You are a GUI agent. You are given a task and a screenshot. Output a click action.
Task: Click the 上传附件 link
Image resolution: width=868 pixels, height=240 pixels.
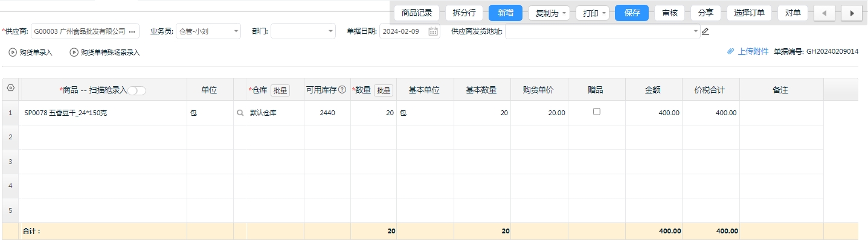tap(753, 52)
